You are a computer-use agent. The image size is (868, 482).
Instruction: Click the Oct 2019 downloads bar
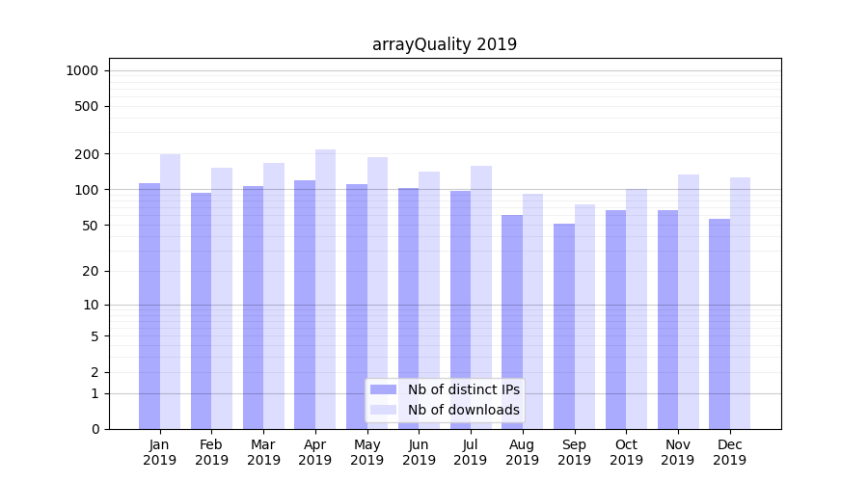[x=637, y=308]
